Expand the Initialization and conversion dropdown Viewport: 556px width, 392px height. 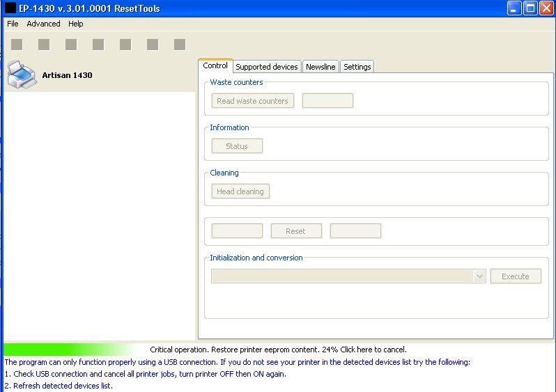tap(479, 276)
